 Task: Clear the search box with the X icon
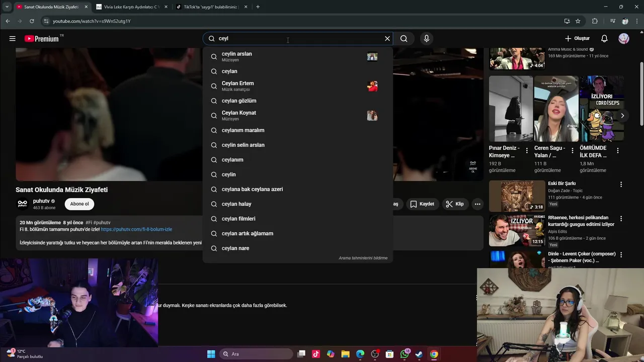387,39
